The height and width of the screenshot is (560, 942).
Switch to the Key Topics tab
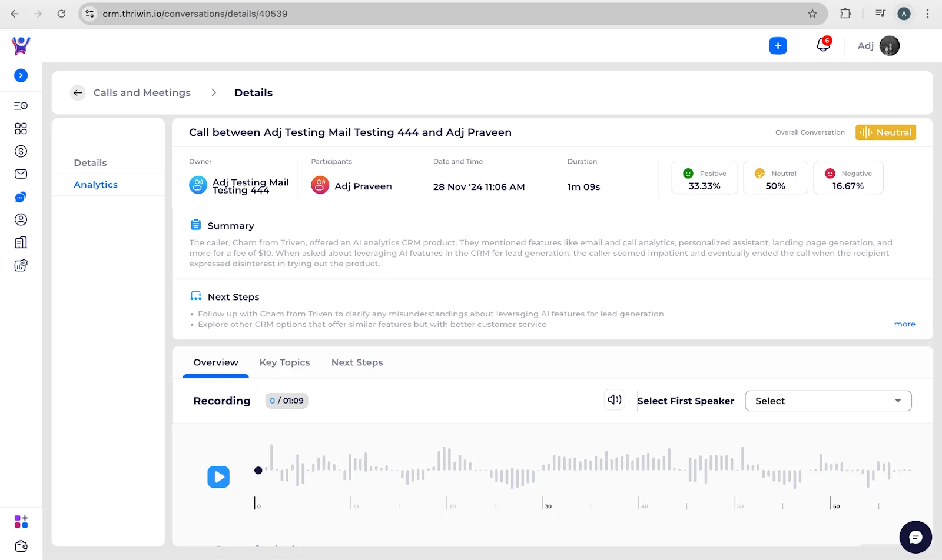click(x=284, y=362)
